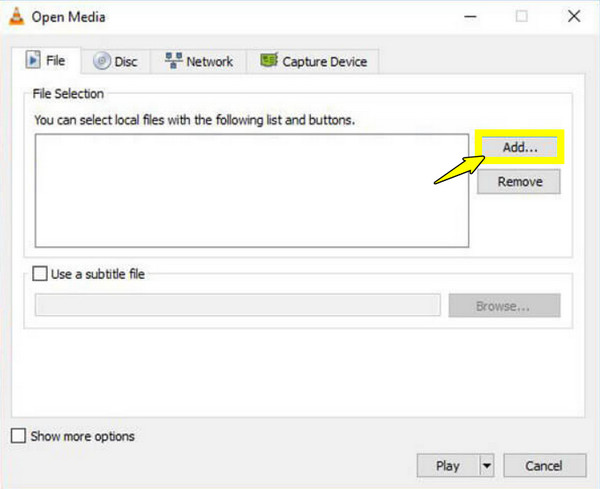Toggle the Show more options checkbox
This screenshot has width=600, height=489.
click(x=17, y=436)
